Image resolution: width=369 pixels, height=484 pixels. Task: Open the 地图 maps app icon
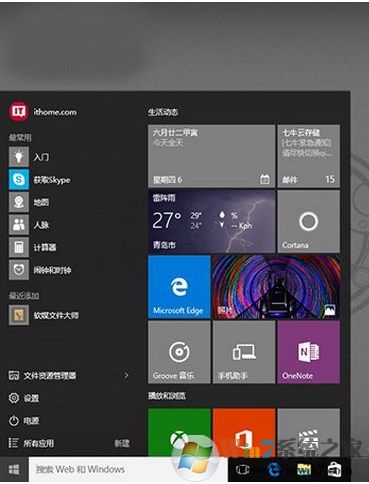19,202
